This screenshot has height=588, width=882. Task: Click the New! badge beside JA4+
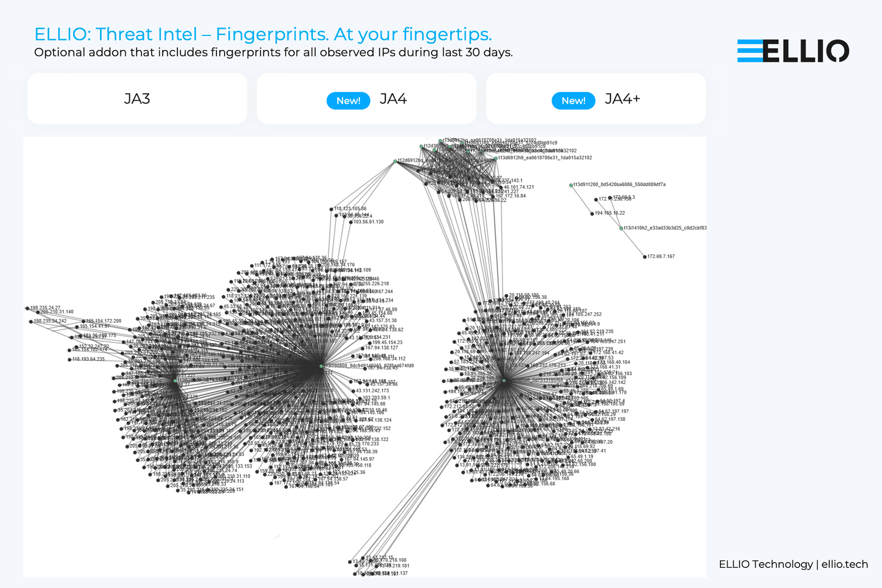(573, 101)
